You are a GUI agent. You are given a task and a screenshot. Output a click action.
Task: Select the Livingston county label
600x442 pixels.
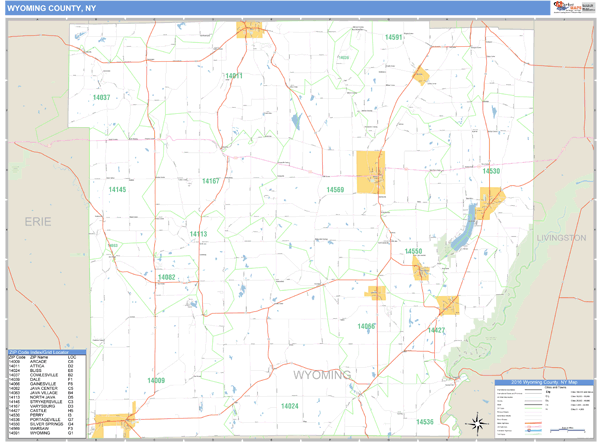(560, 238)
